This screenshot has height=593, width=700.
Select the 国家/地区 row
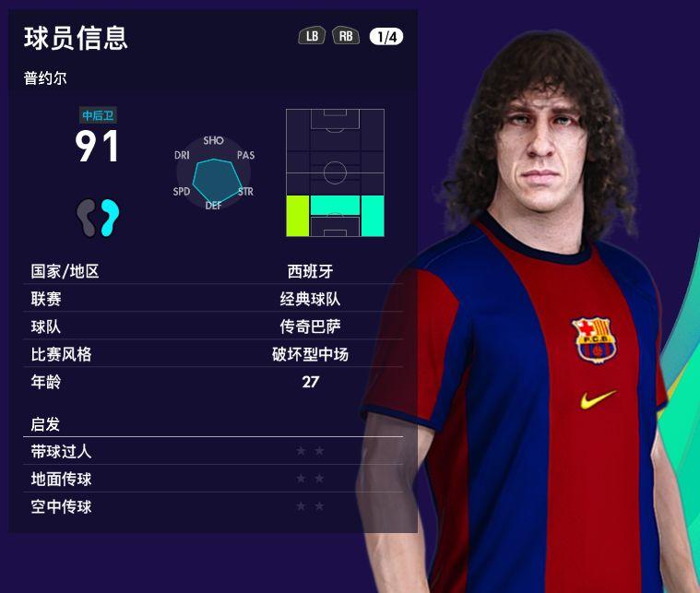(x=213, y=271)
